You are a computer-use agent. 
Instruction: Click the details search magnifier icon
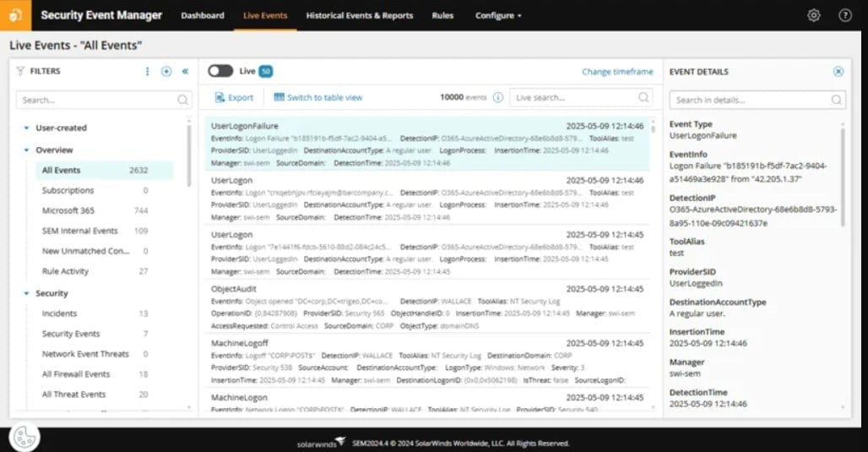pyautogui.click(x=836, y=101)
